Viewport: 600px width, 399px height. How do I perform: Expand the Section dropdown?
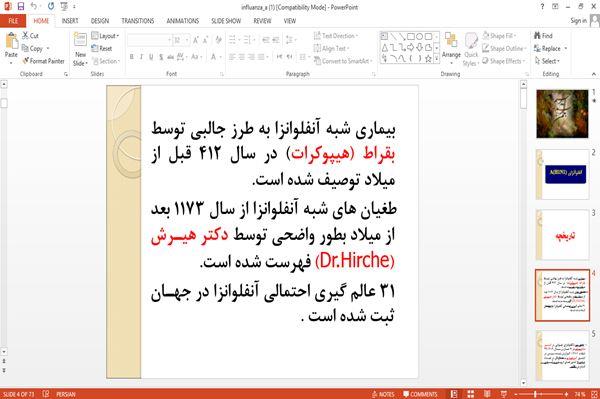(106, 61)
